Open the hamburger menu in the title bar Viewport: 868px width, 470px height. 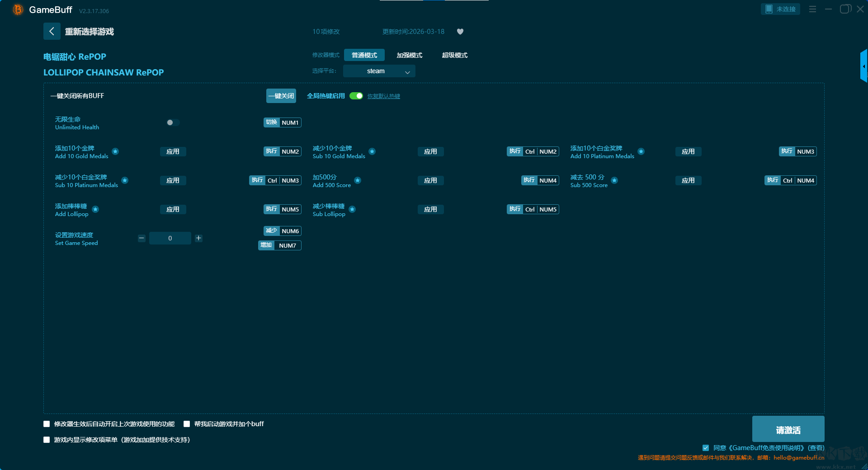(x=812, y=9)
